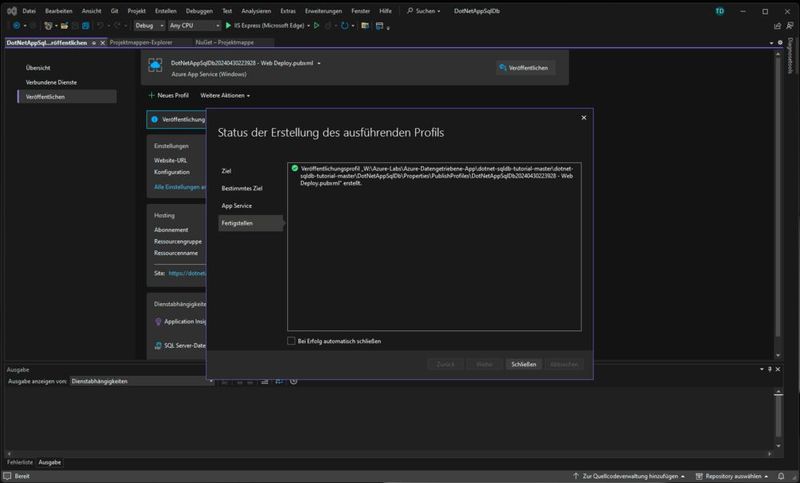
Task: Click the Visual Studio logo icon
Action: (x=12, y=11)
